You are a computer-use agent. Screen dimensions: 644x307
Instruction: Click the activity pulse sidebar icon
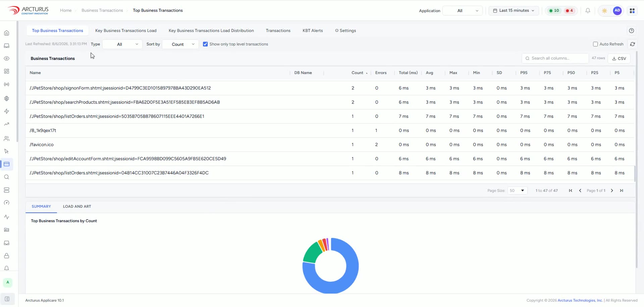click(x=6, y=217)
